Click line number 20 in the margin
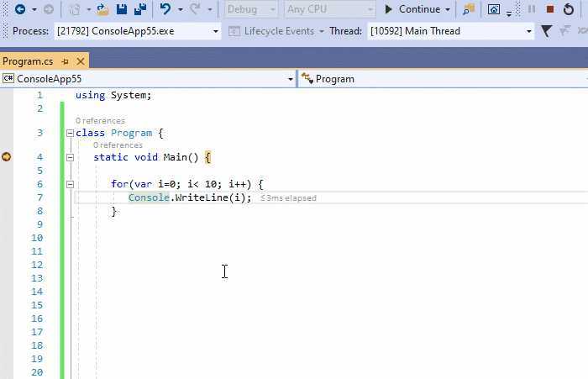This screenshot has width=588, height=379. coord(37,372)
